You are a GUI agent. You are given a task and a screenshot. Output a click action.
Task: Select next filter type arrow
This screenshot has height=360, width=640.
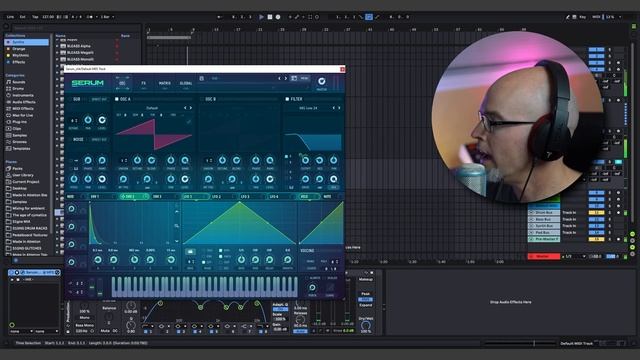339,108
